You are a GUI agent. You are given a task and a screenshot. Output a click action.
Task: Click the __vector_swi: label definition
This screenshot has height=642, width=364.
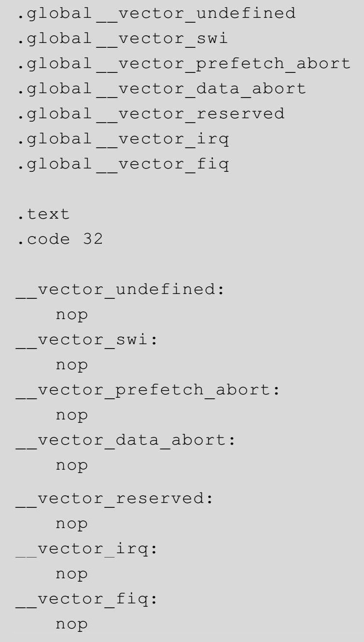pos(87,340)
